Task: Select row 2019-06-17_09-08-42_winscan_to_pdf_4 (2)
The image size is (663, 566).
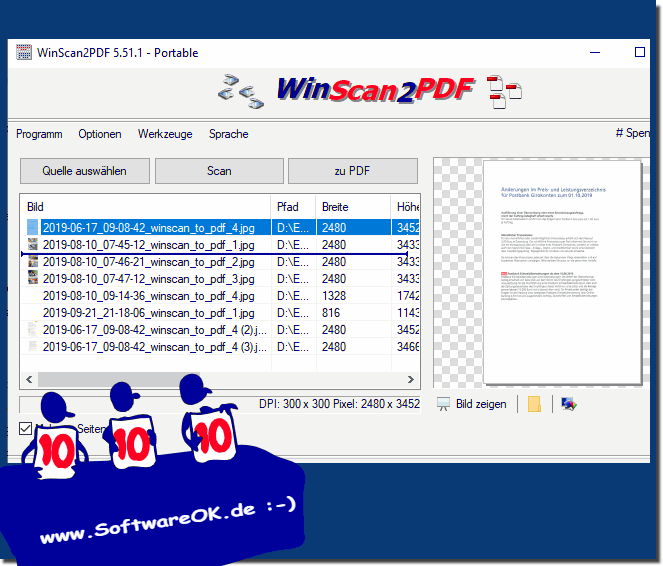Action: click(x=221, y=329)
